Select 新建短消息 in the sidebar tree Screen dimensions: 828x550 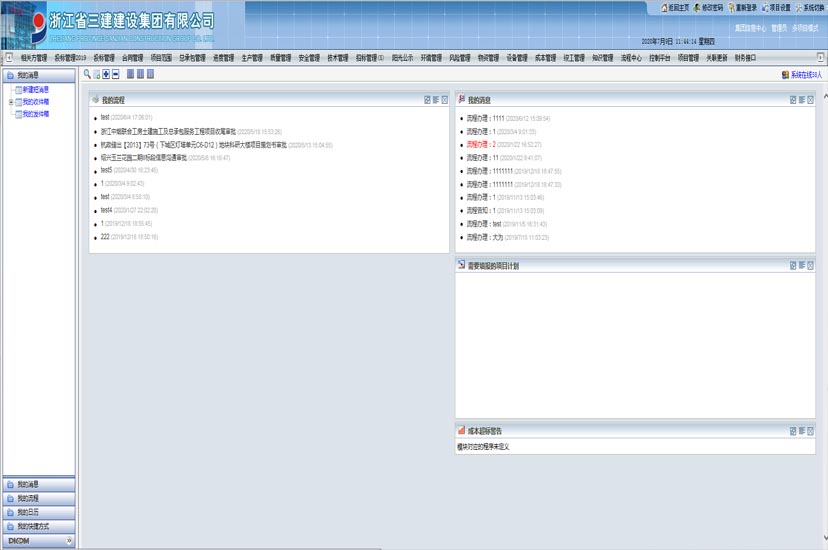click(x=35, y=90)
